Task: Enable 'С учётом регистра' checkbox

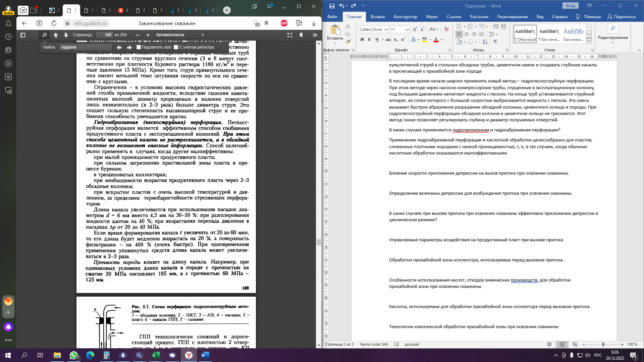Action: tap(176, 47)
